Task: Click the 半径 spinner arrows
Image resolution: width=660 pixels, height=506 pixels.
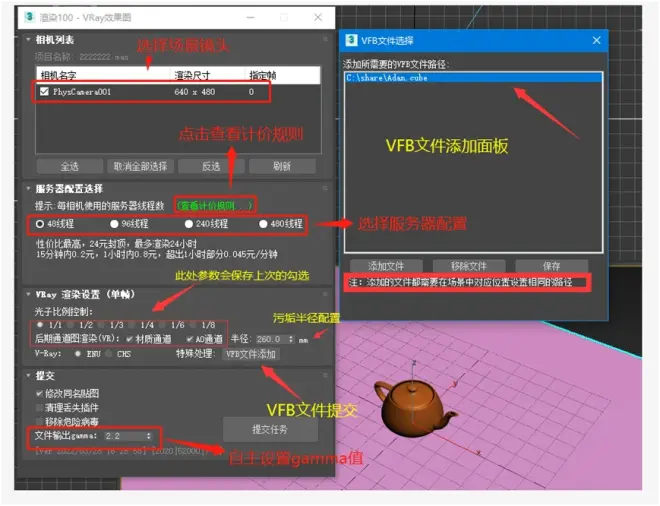Action: pyautogui.click(x=291, y=339)
